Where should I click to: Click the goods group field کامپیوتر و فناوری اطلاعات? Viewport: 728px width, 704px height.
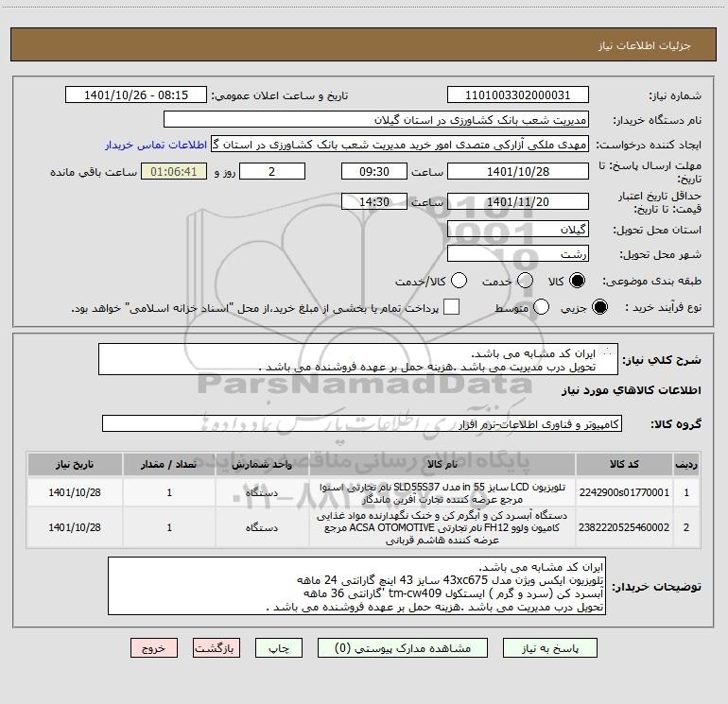pos(362,423)
